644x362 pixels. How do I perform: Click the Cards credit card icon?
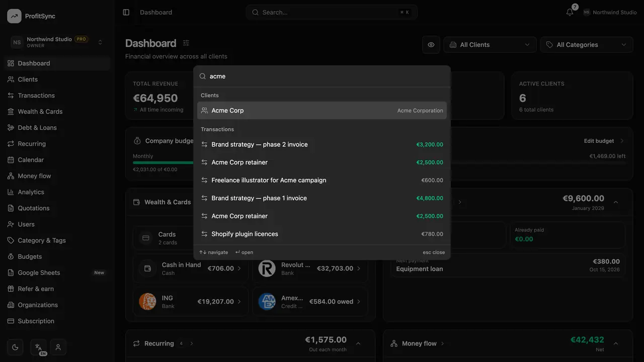[146, 238]
